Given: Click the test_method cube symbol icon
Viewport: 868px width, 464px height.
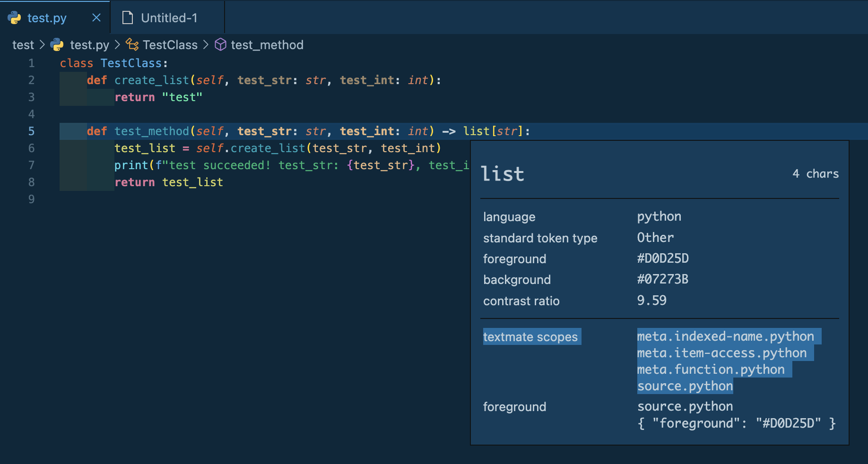Looking at the screenshot, I should pos(220,44).
